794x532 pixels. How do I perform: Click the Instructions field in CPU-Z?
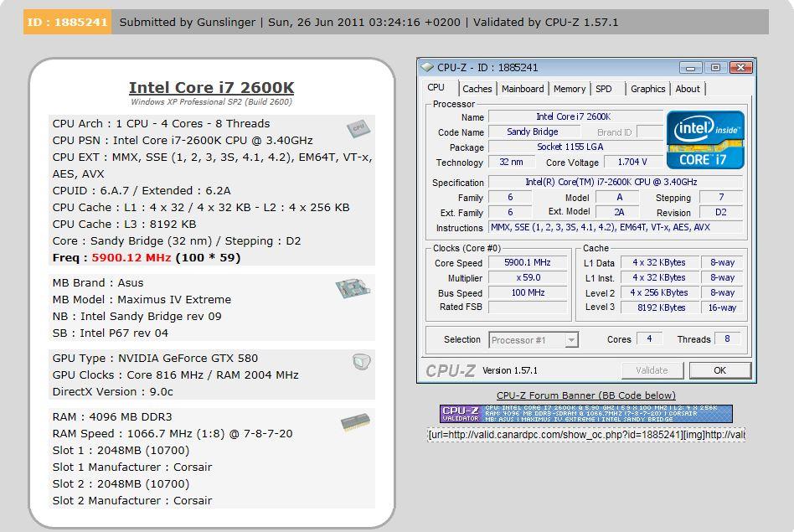pyautogui.click(x=616, y=228)
